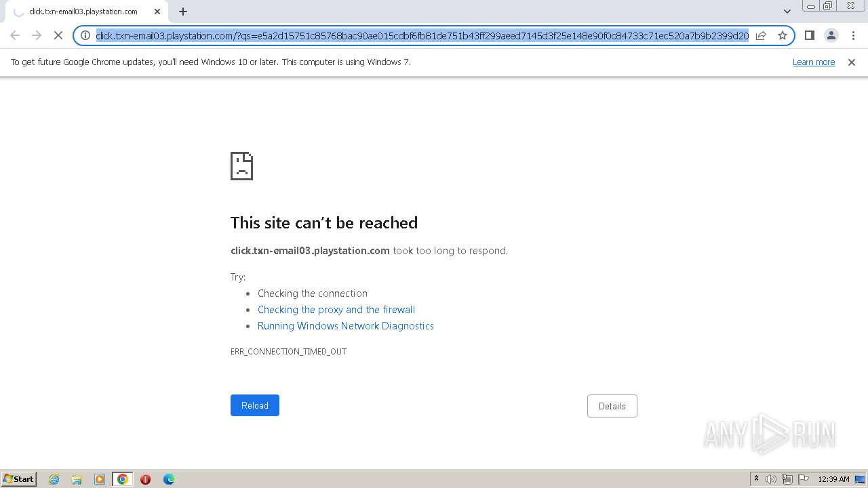Screen dimensions: 868x488
Task: View site information icon in address bar
Action: tap(85, 35)
